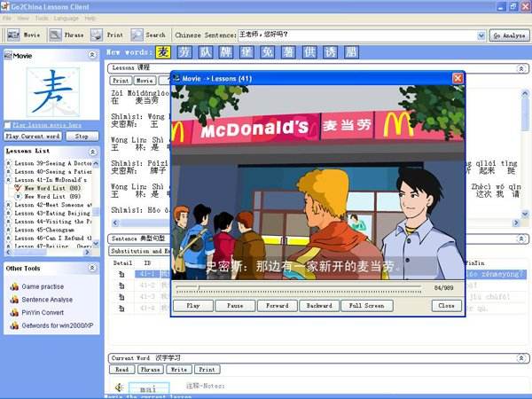Launch the PinYin Convert tool
The width and height of the screenshot is (532, 399).
click(x=43, y=312)
